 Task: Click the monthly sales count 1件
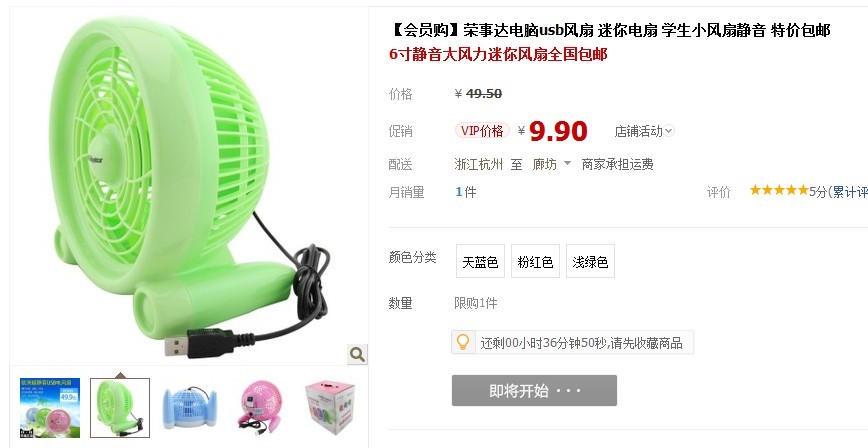[x=466, y=192]
